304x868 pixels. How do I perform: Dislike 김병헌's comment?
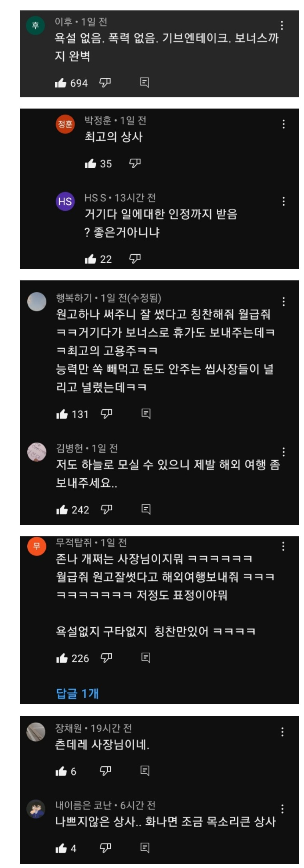click(106, 509)
